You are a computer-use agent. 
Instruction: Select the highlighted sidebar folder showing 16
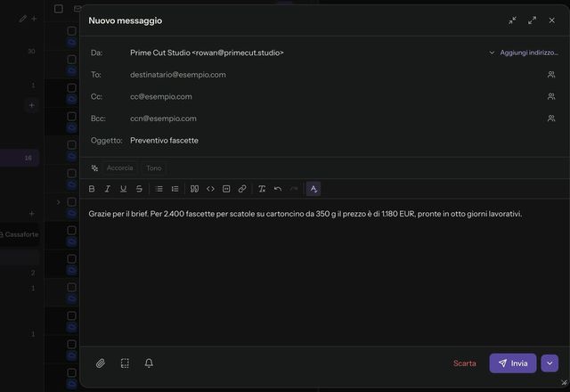20,158
